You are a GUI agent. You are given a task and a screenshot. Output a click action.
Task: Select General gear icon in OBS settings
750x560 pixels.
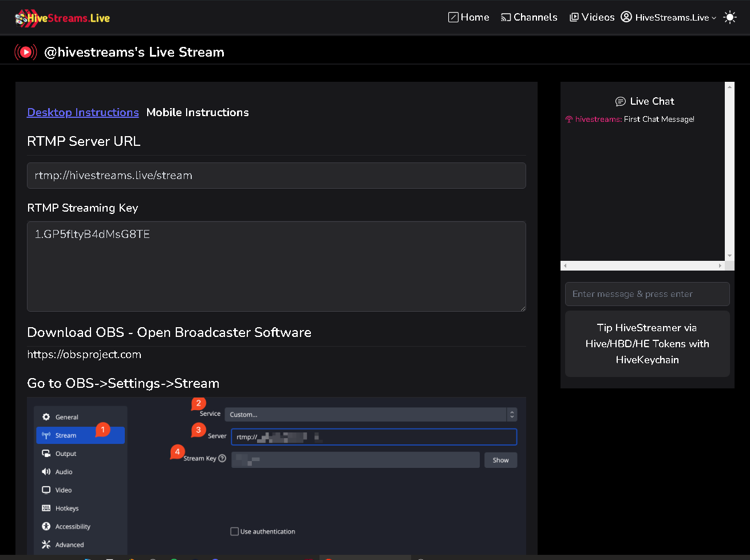coord(46,417)
